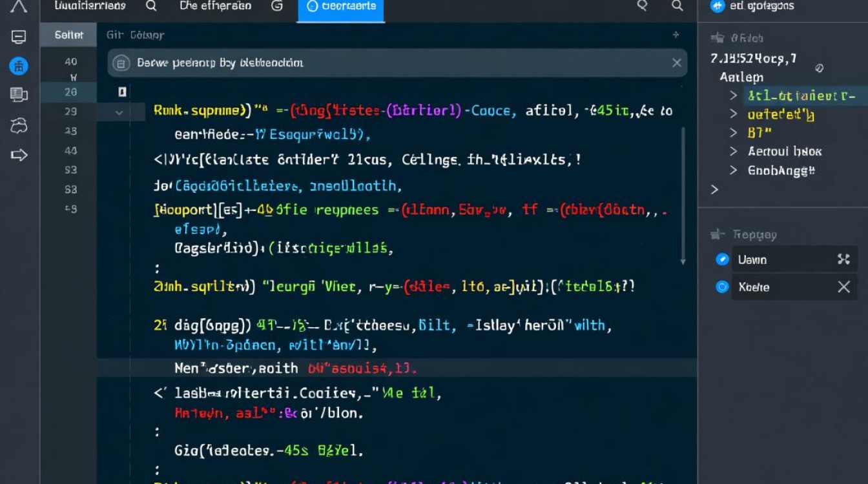Toggle the Xbelte entry's blue indicator
This screenshot has height=484, width=868.
click(x=723, y=287)
